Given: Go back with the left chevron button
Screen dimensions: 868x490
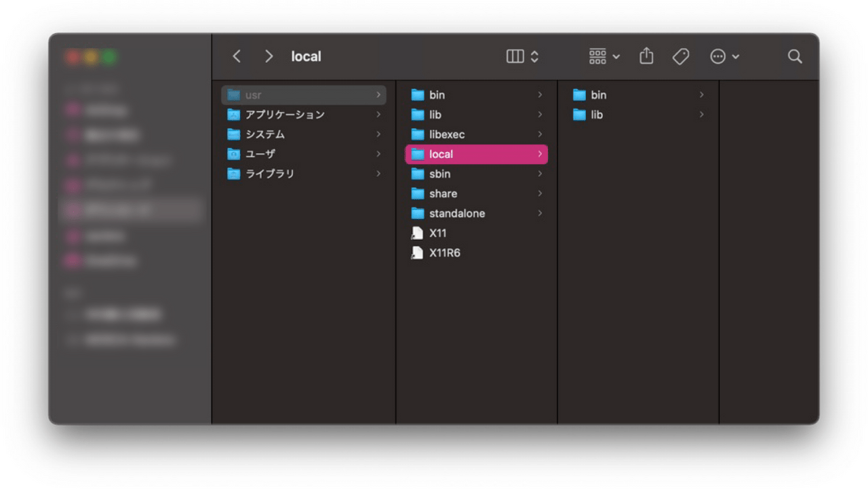Looking at the screenshot, I should 237,56.
